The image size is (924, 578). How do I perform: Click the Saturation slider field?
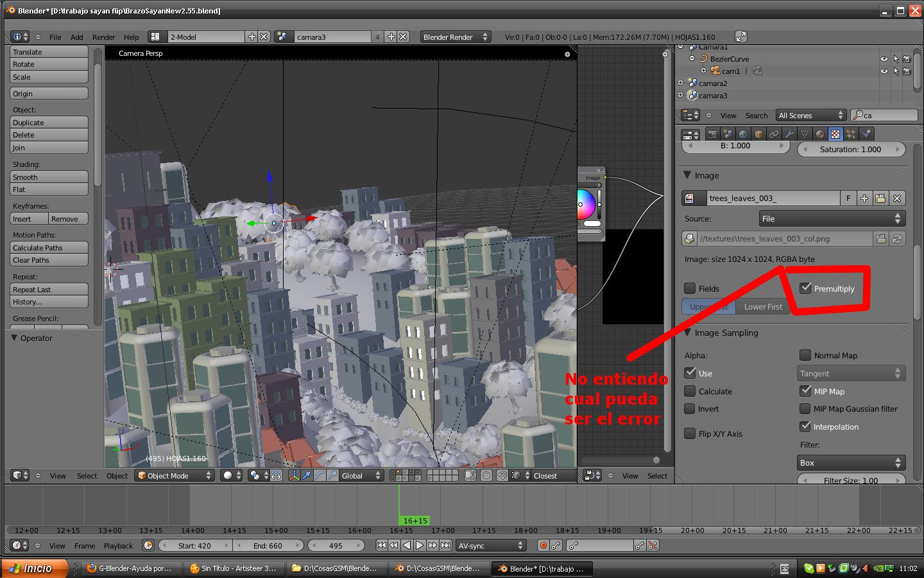[850, 149]
